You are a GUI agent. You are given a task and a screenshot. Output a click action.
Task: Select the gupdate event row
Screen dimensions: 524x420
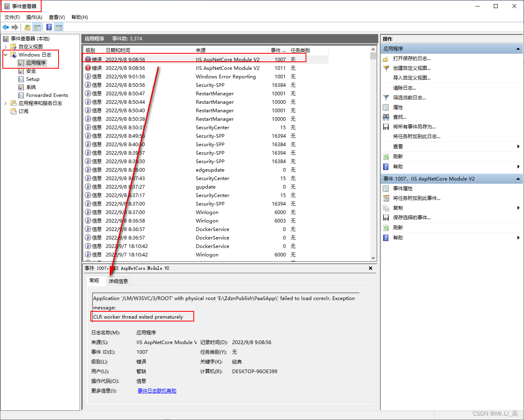tap(206, 187)
